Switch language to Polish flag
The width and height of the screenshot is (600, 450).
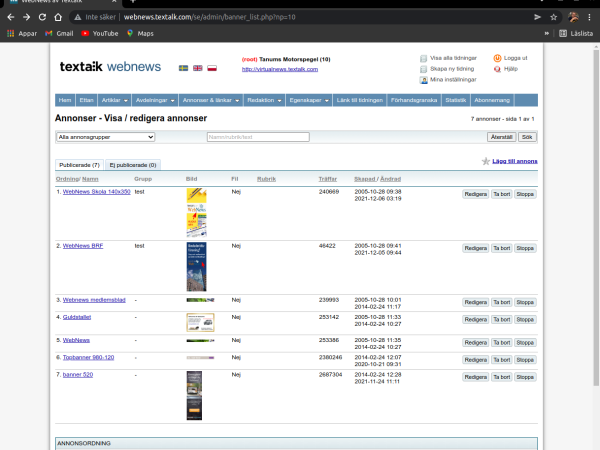212,68
